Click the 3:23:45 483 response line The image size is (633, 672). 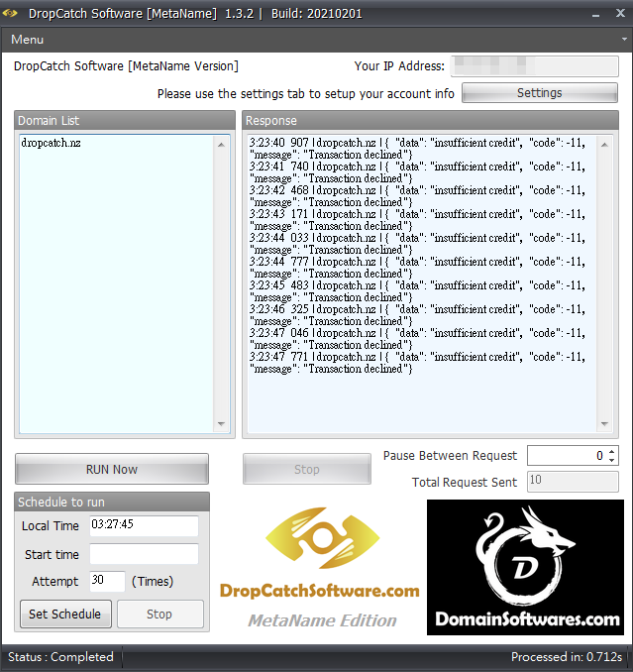click(417, 291)
